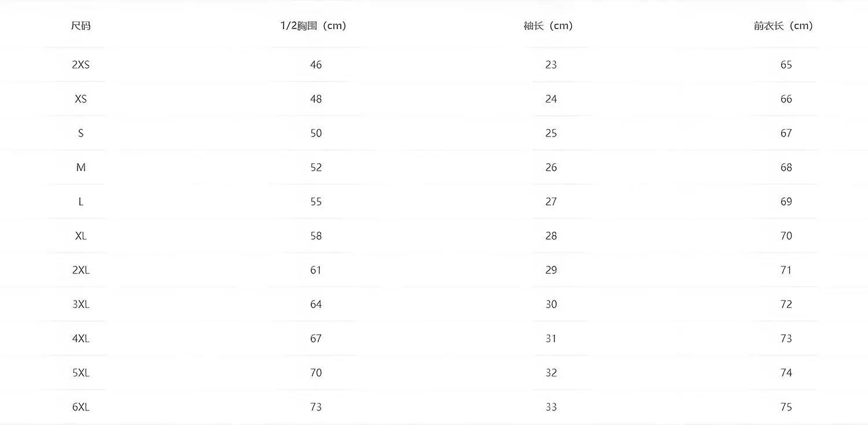Select sleeve length 26 in M row
Image resolution: width=868 pixels, height=425 pixels.
click(x=551, y=167)
